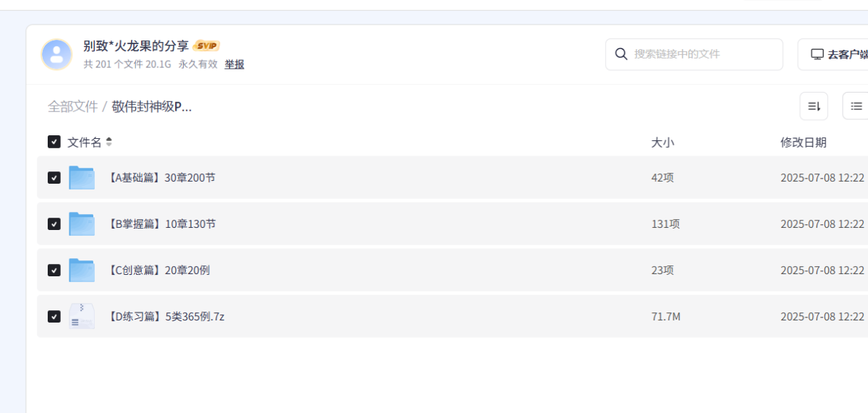
Task: Click the 【D练习篇】 7z archive icon
Action: [82, 316]
